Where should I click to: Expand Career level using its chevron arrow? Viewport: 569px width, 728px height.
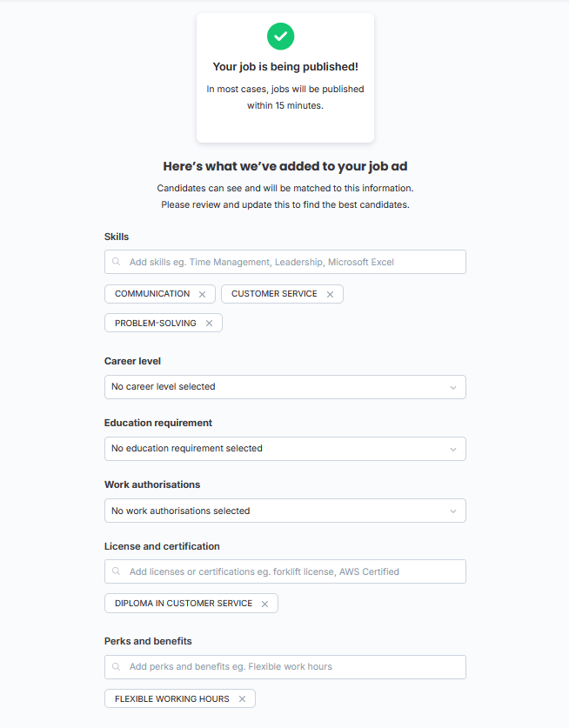(x=453, y=388)
